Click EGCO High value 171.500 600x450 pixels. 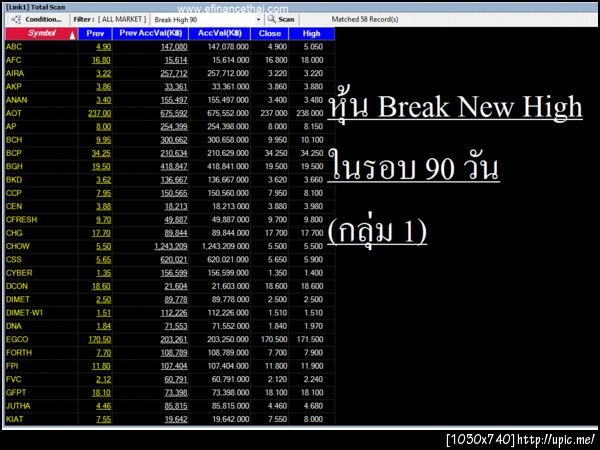pyautogui.click(x=310, y=339)
